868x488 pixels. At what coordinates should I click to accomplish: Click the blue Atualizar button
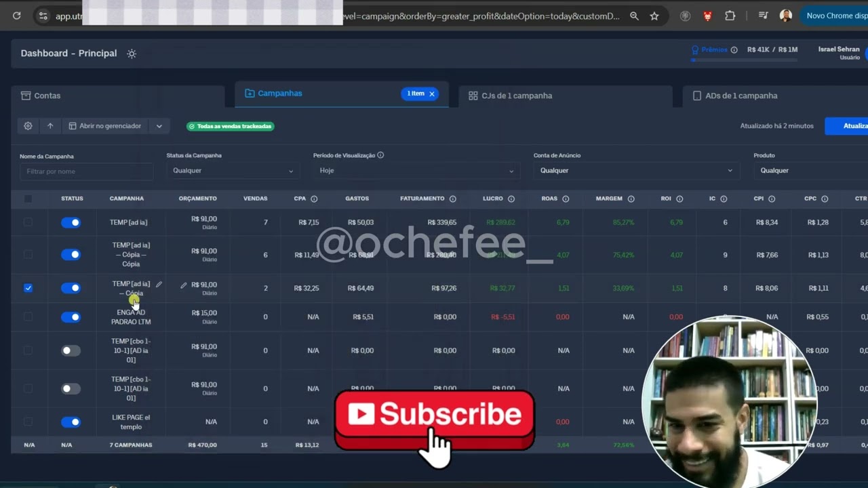coord(846,126)
